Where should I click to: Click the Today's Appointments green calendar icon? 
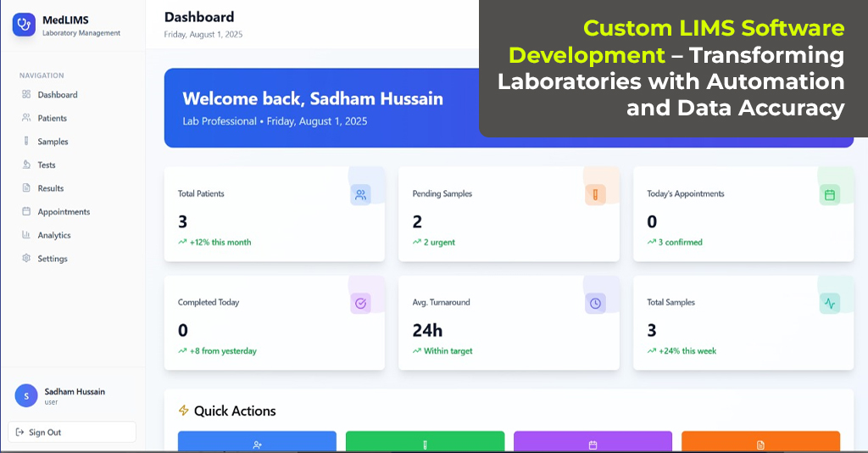[x=829, y=195]
